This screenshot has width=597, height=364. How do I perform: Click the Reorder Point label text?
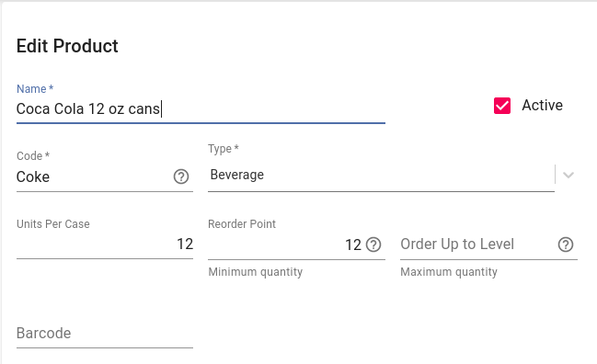click(242, 224)
